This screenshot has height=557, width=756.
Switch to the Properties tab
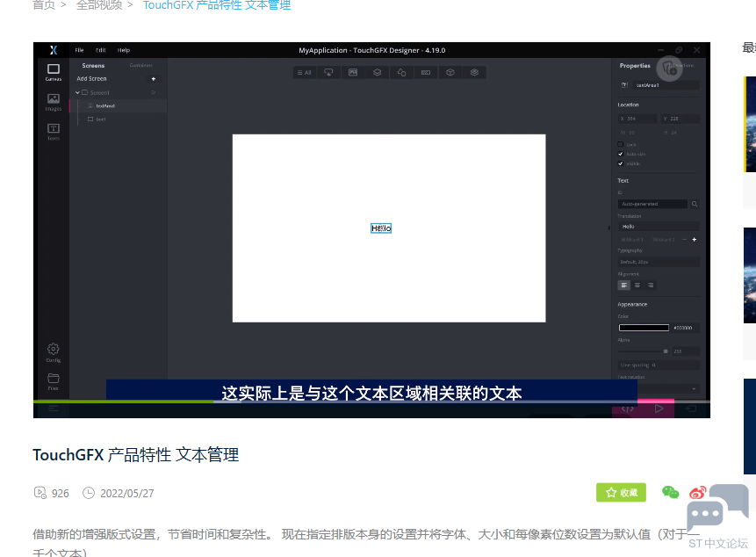point(635,66)
